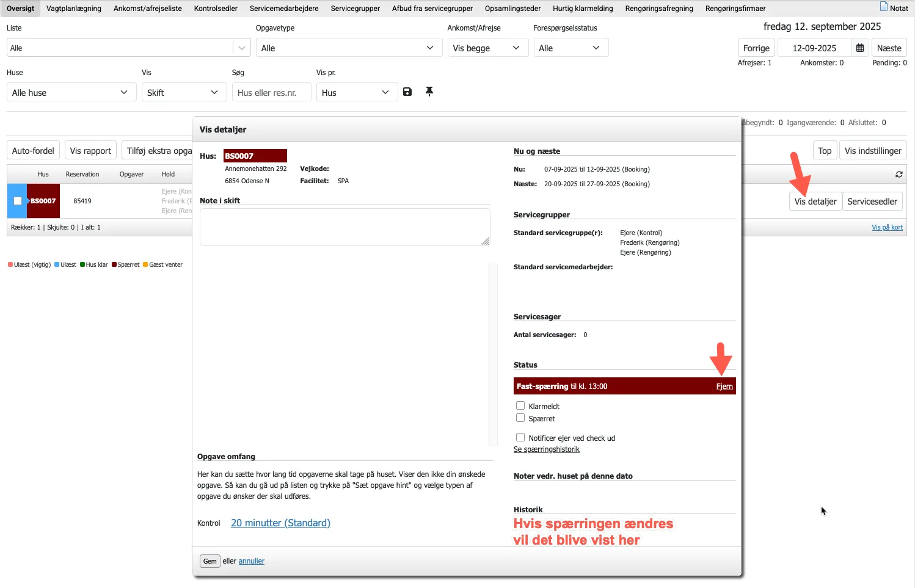915x588 pixels.
Task: Click Fjern link on Fast-spærring bar
Action: click(724, 387)
